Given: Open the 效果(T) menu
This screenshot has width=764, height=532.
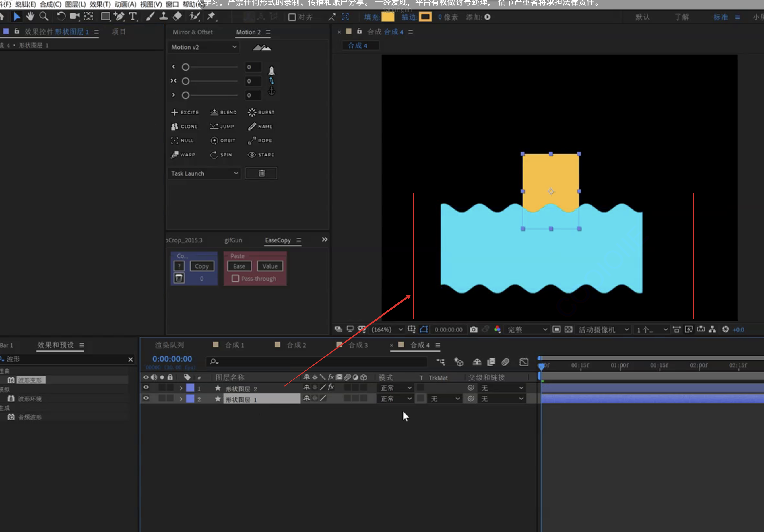Looking at the screenshot, I should [100, 4].
